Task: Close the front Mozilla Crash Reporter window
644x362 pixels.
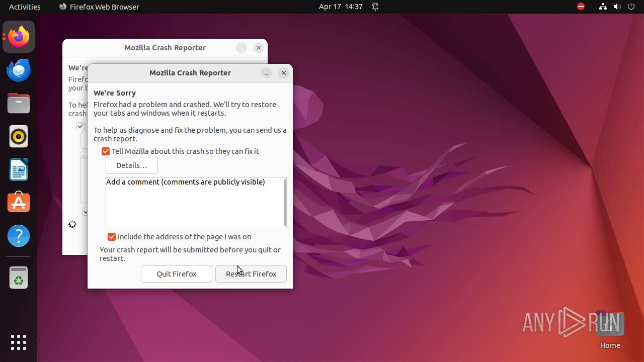Action: click(x=284, y=73)
